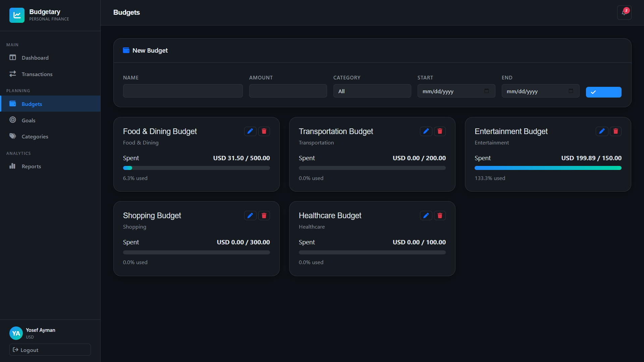Screen dimensions: 644x362
Task: Click the Budgetary logo icon
Action: pyautogui.click(x=17, y=15)
